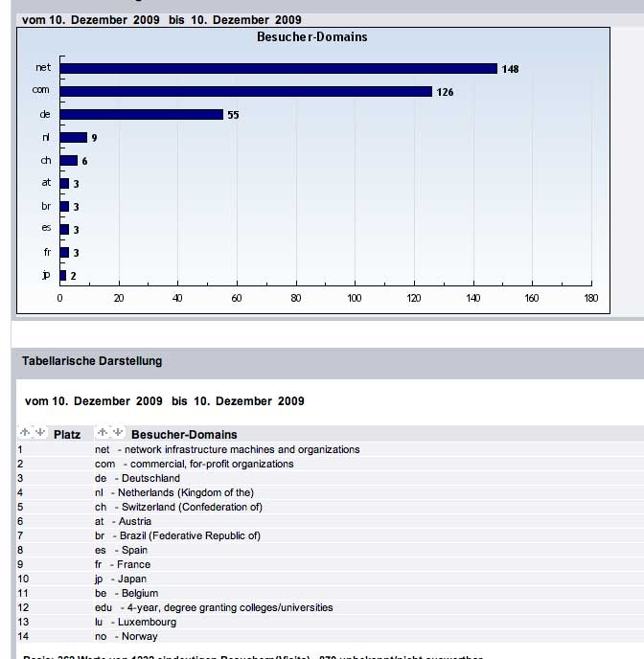
Task: Click the de bar showing 55
Action: [141, 115]
